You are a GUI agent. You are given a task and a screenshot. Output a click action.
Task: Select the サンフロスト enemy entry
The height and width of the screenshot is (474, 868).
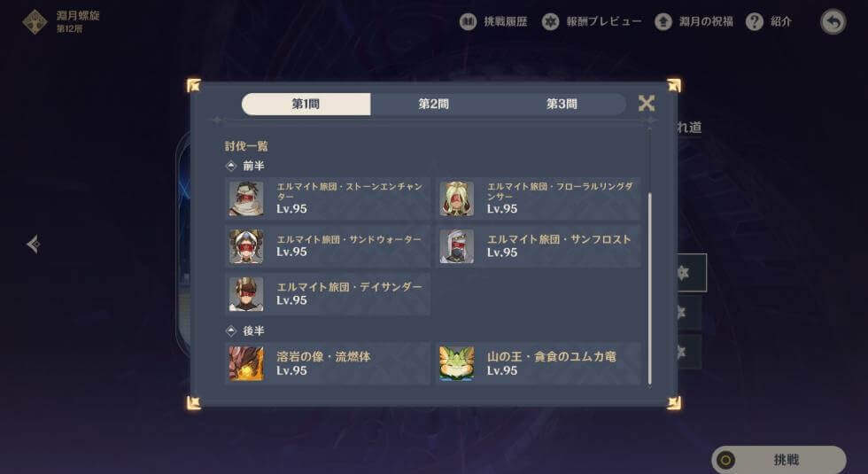539,246
